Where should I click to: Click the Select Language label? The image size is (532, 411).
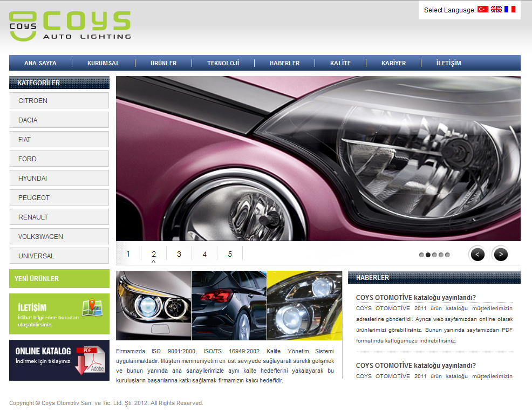[x=449, y=10]
